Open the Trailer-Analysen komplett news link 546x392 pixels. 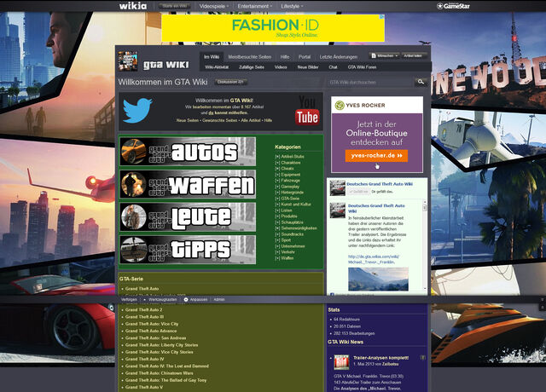(x=381, y=358)
